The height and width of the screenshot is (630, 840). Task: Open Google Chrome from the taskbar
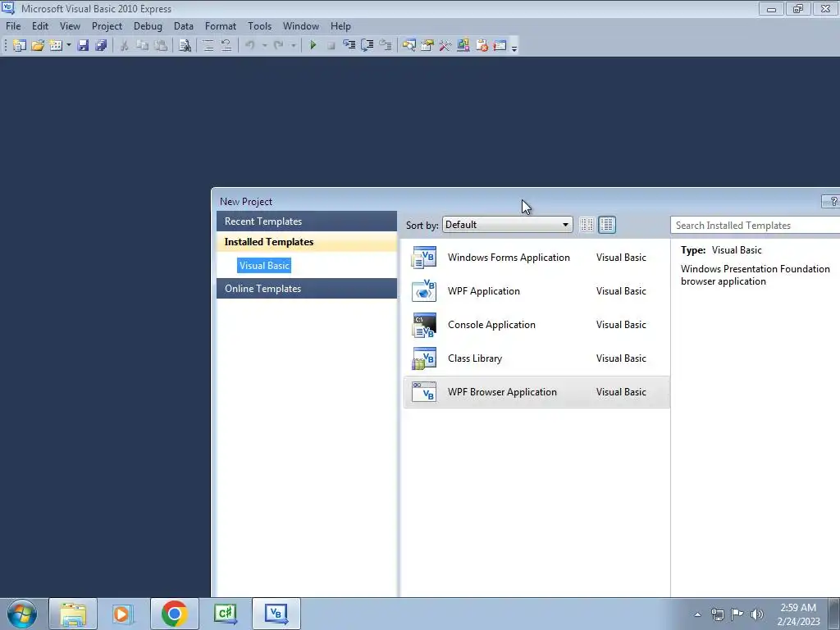174,614
